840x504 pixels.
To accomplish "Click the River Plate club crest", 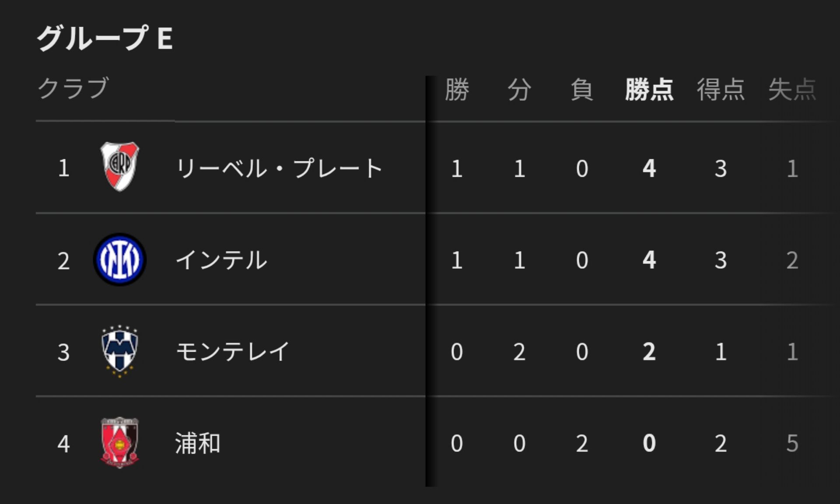I will point(119,167).
